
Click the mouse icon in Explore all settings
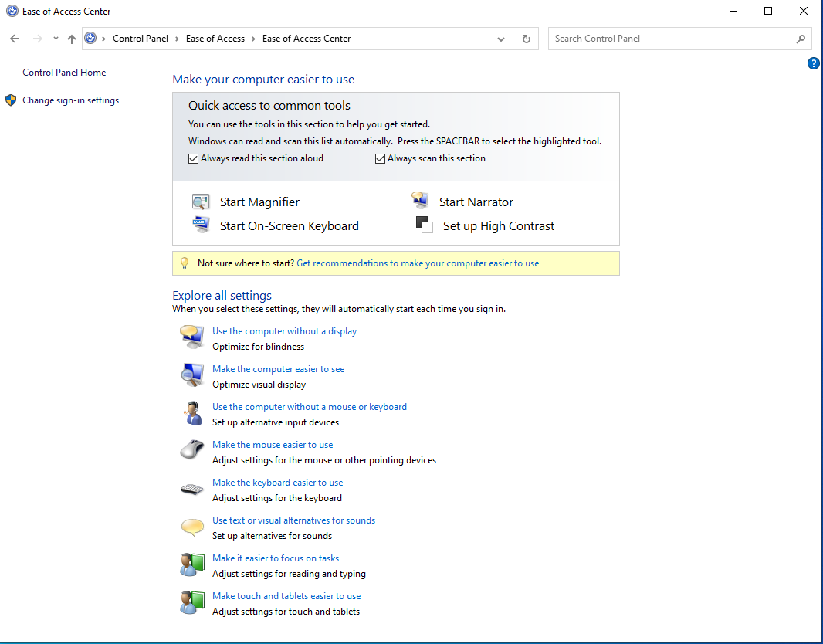(x=192, y=450)
